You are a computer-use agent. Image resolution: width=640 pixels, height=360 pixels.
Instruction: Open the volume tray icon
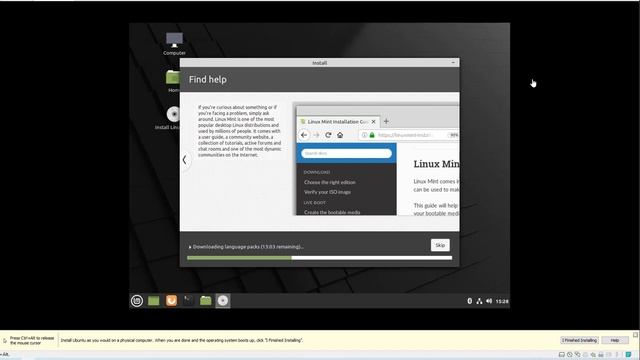489,301
